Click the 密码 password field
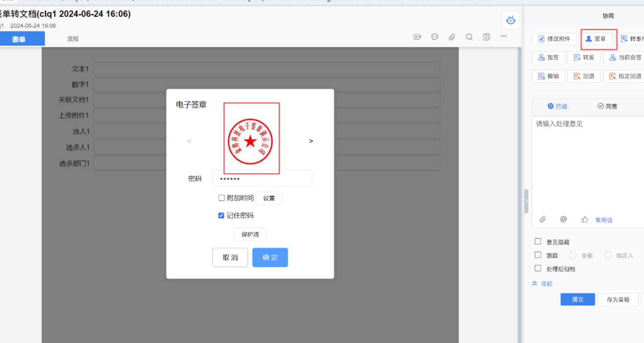 click(x=262, y=178)
